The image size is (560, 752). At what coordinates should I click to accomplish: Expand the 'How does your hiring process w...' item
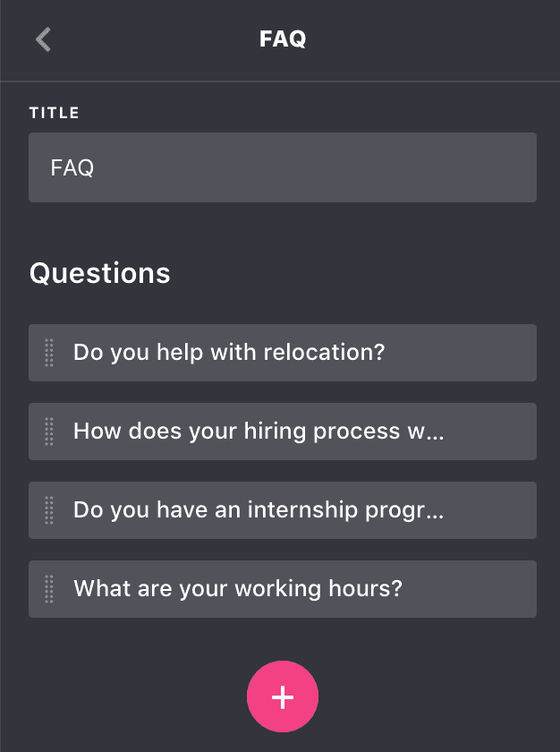tap(283, 432)
